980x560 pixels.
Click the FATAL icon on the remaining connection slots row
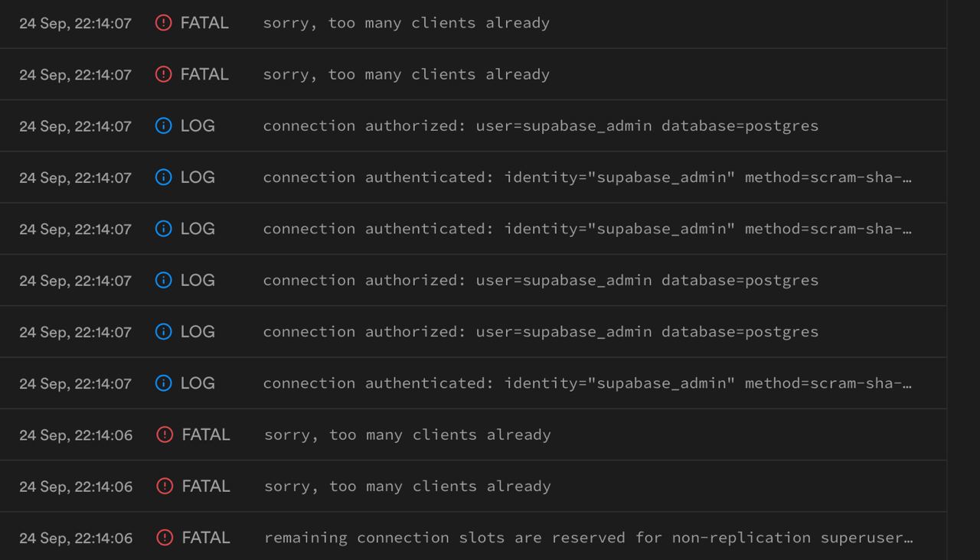click(165, 538)
